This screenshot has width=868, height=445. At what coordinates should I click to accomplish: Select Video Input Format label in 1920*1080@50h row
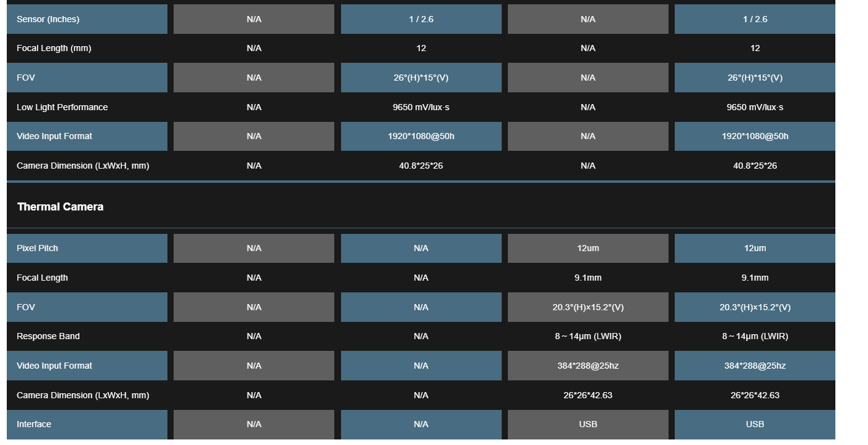(54, 136)
